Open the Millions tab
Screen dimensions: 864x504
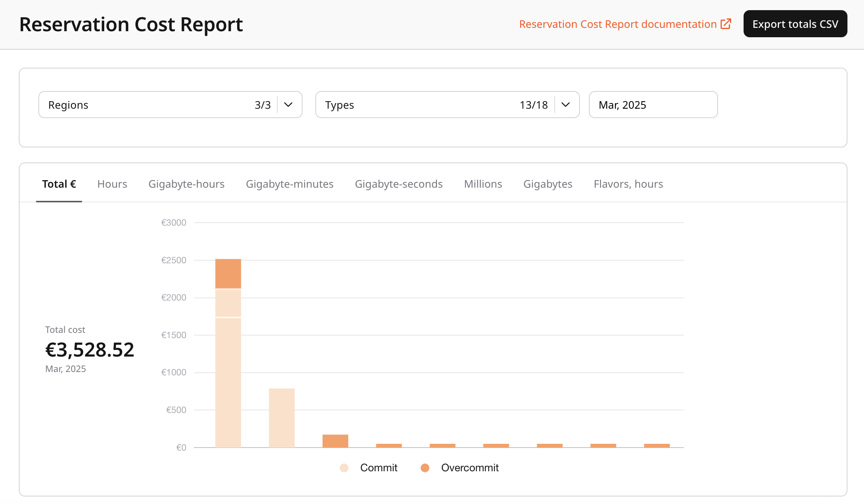tap(483, 184)
